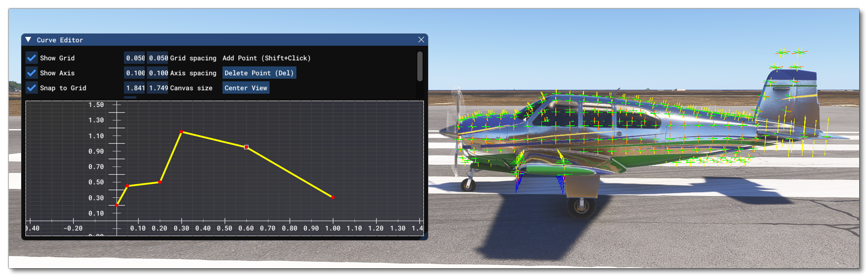Disable the Snap to Grid checkbox
The width and height of the screenshot is (868, 277).
pyautogui.click(x=31, y=88)
